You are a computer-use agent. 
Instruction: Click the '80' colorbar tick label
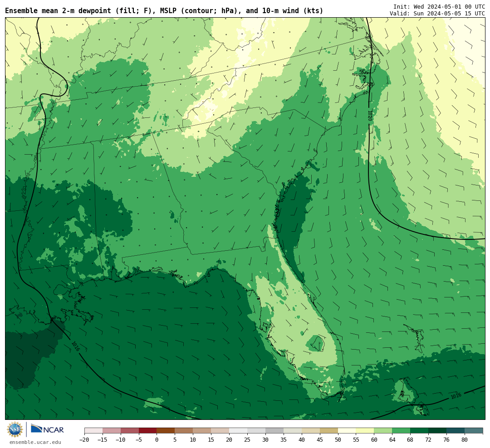coord(465,439)
